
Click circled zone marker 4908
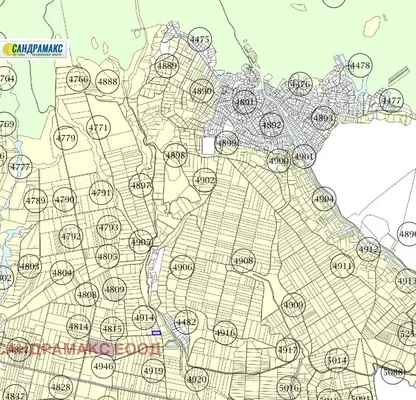tap(243, 261)
